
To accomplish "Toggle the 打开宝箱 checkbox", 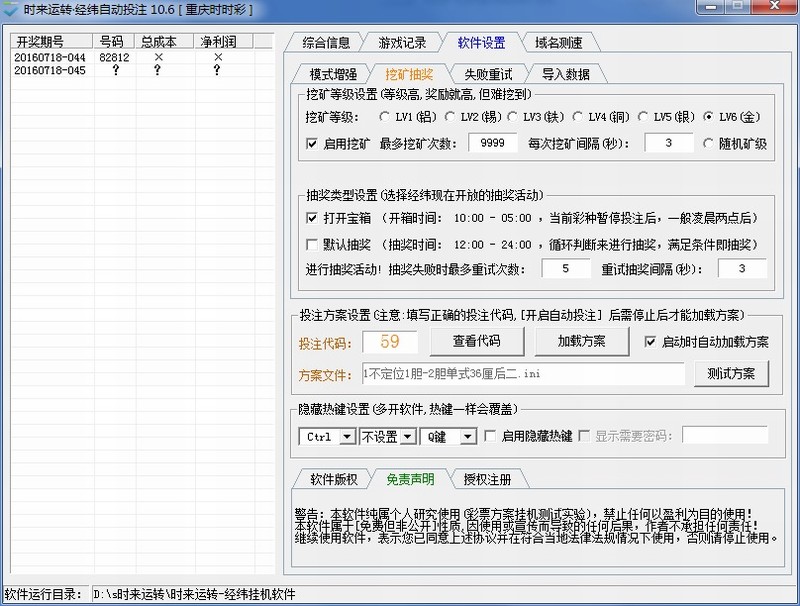I will coord(312,218).
